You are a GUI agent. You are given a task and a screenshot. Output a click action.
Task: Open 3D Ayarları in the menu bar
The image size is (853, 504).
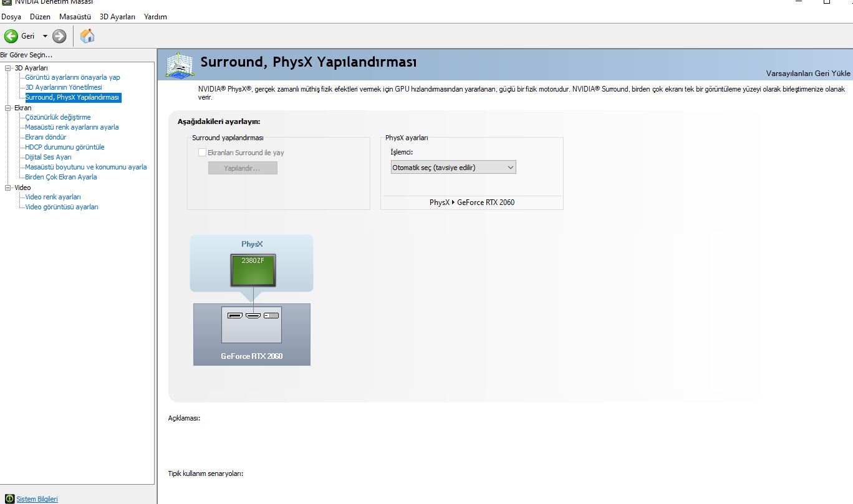pyautogui.click(x=117, y=17)
